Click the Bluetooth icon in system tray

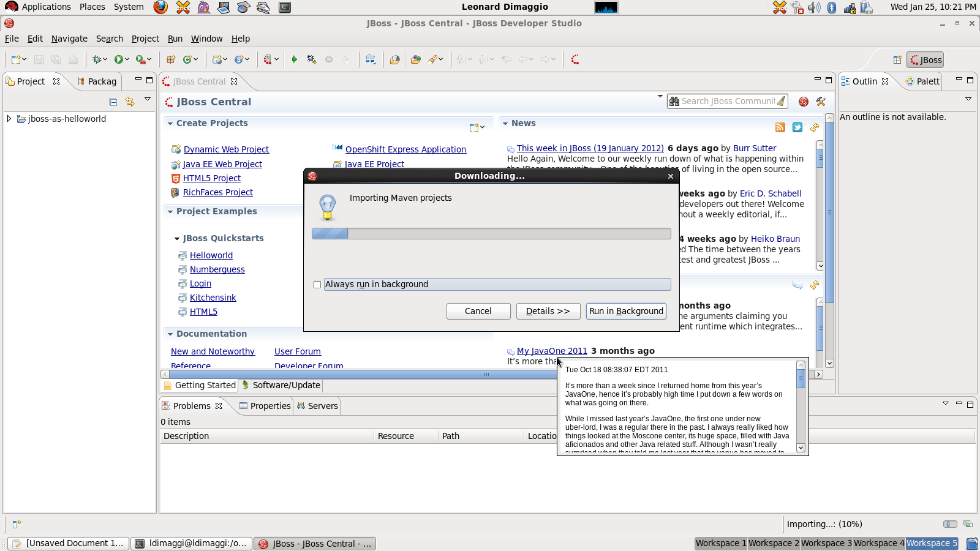click(832, 7)
